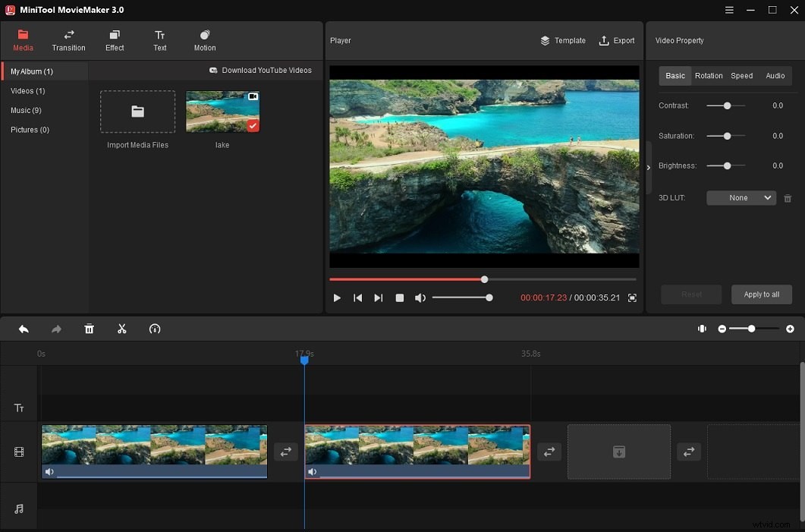
Task: Open the playback speed control icon
Action: click(155, 329)
